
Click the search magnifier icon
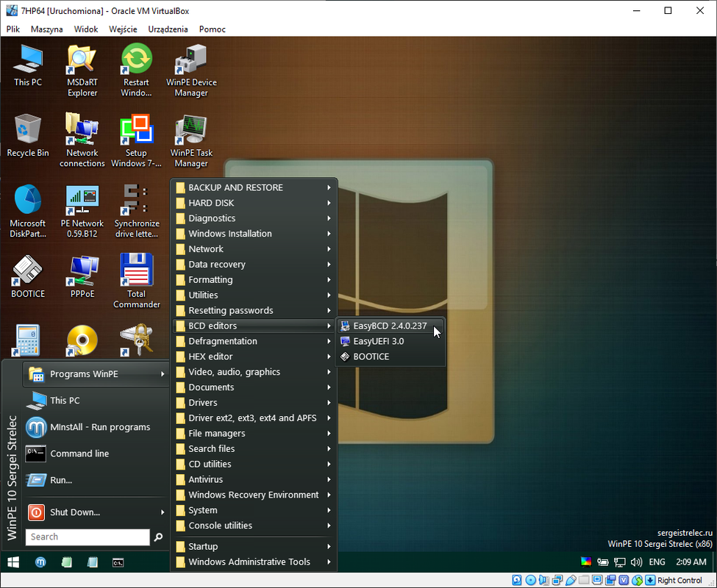pos(158,537)
